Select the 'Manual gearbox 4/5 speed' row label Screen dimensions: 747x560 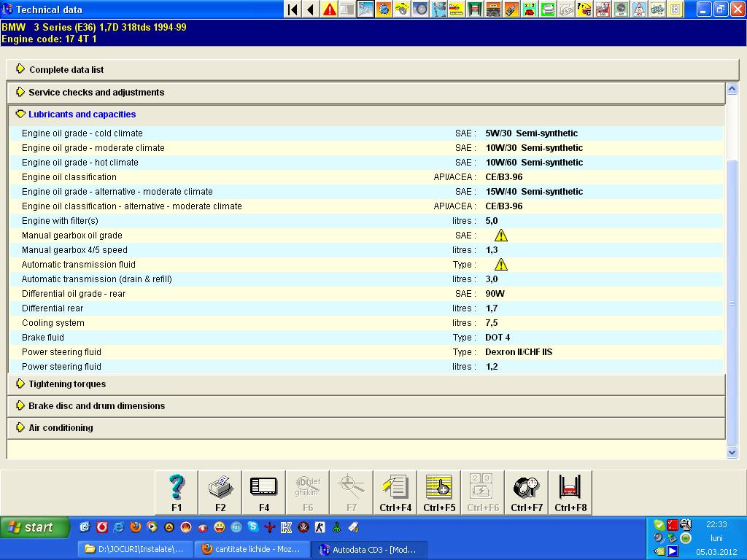tap(75, 250)
